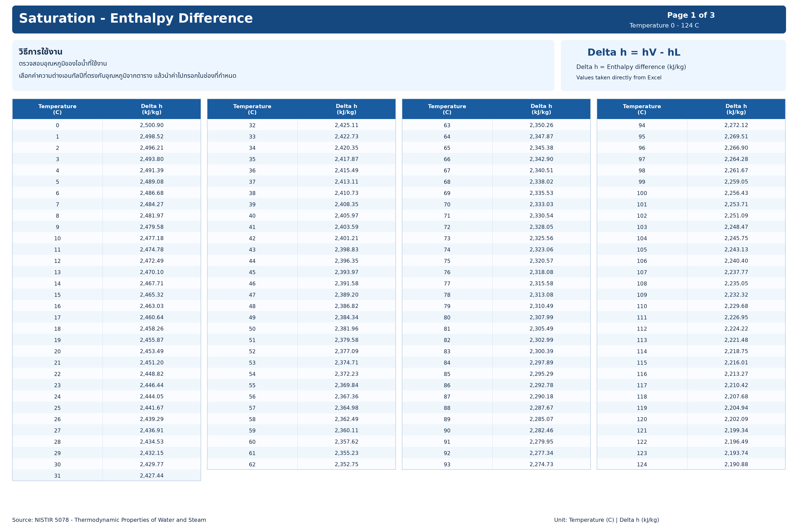Select the cell 2,453.49 for 20 C
Image resolution: width=798 pixels, height=532 pixels.
pos(152,351)
